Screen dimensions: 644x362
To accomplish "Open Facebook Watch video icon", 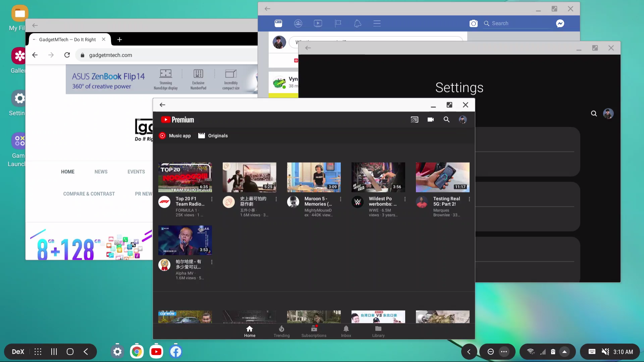I will tap(318, 23).
